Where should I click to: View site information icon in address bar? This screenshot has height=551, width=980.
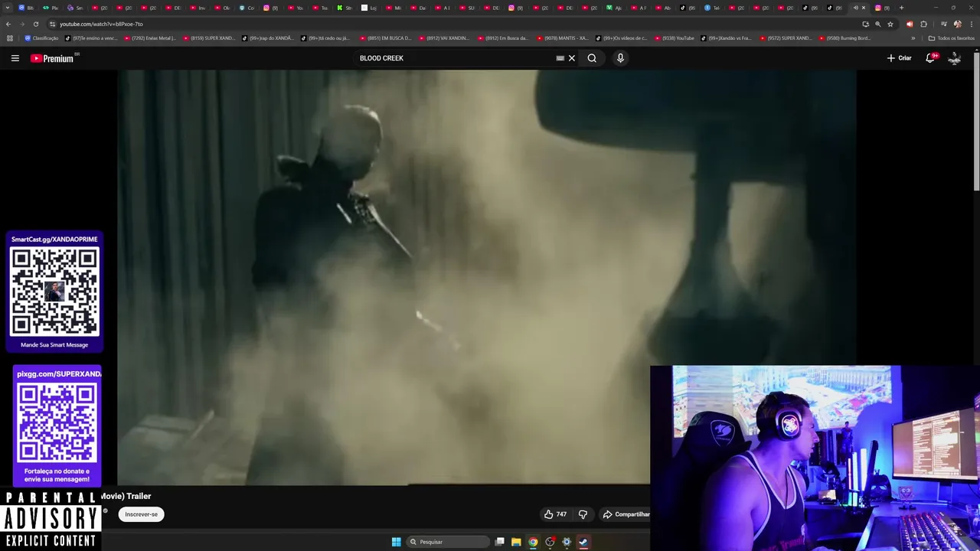[x=52, y=24]
